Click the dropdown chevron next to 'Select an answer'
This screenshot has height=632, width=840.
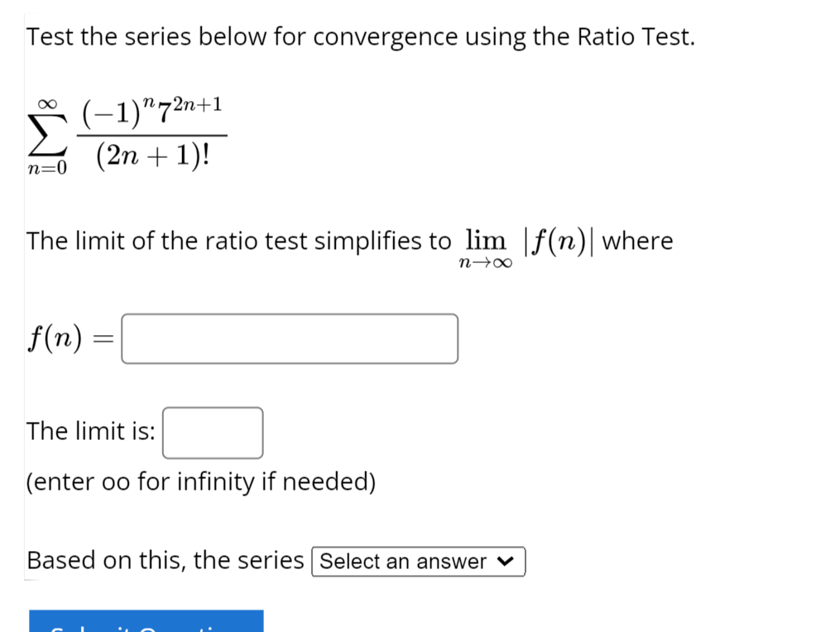pos(506,562)
